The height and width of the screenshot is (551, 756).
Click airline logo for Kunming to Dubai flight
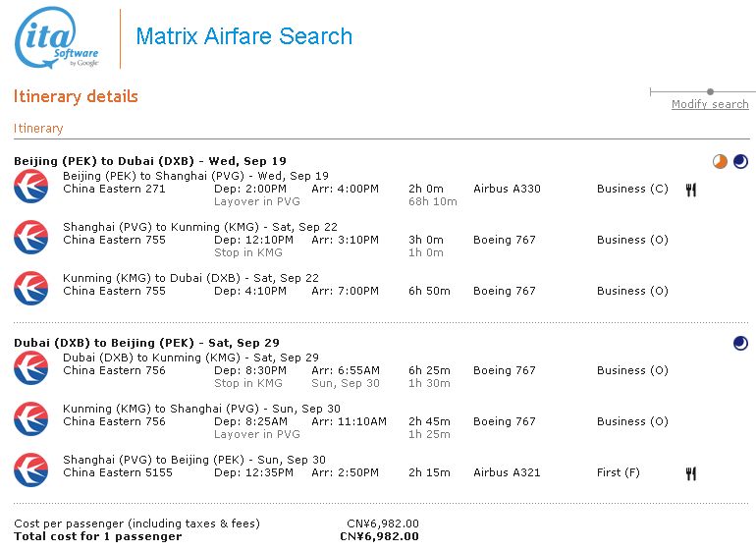point(30,288)
